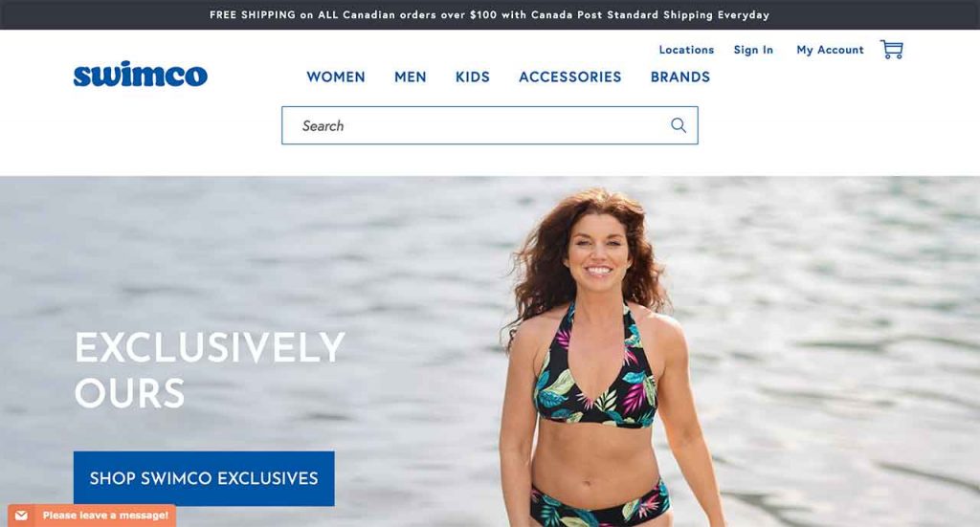The height and width of the screenshot is (527, 980).
Task: Click the free shipping announcement banner
Action: [489, 14]
